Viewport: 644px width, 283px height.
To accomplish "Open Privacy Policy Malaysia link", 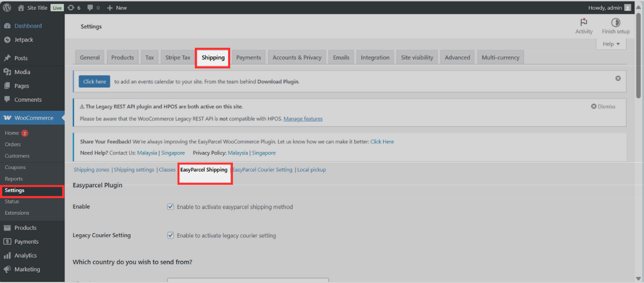I will 238,153.
